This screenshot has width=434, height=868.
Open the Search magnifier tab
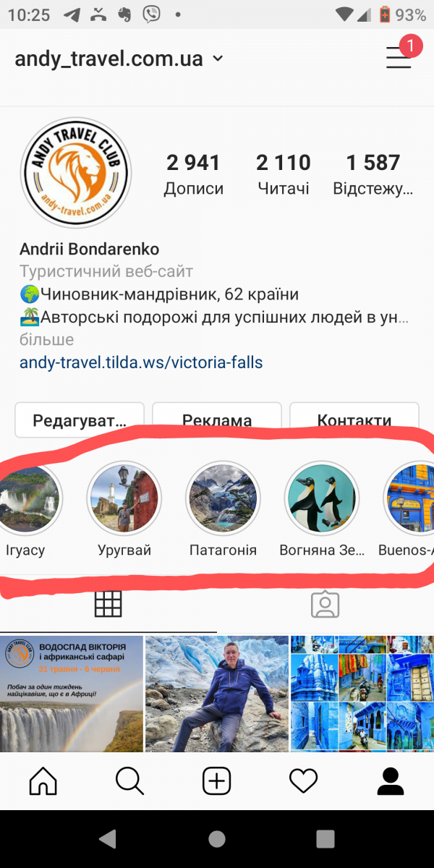coord(129,780)
